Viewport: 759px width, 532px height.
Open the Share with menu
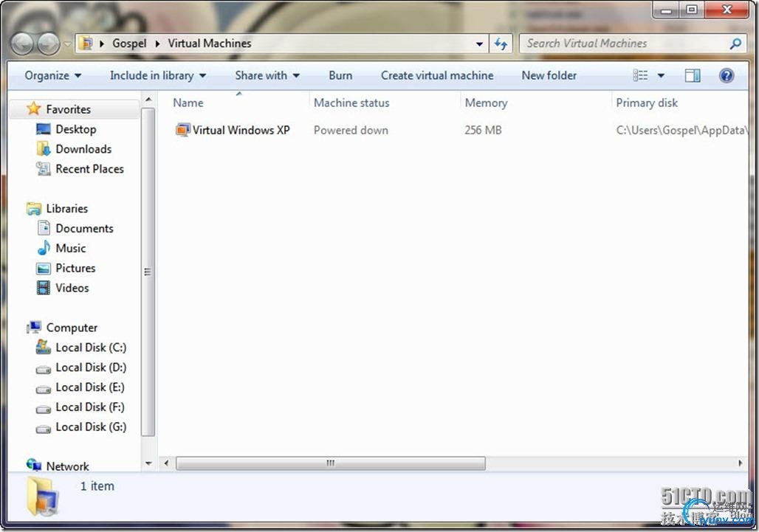tap(267, 75)
